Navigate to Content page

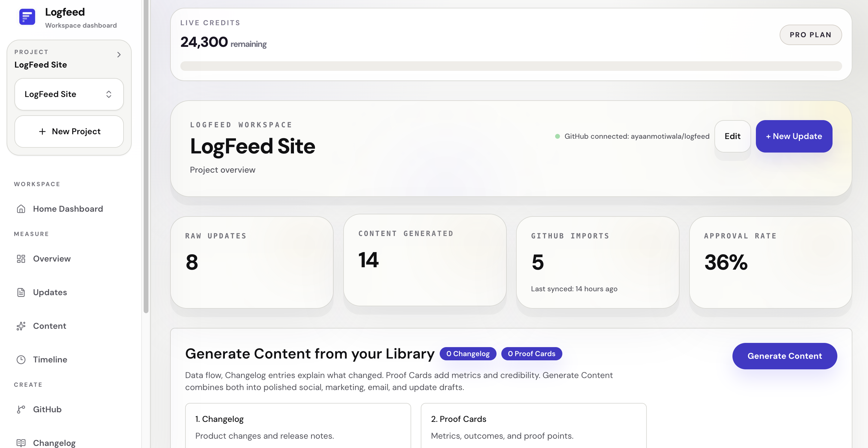point(50,326)
